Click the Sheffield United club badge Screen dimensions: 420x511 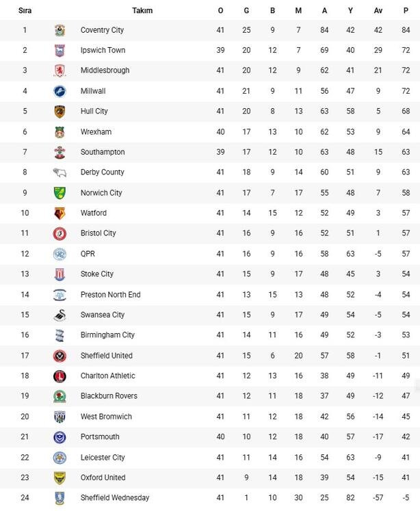coord(60,356)
